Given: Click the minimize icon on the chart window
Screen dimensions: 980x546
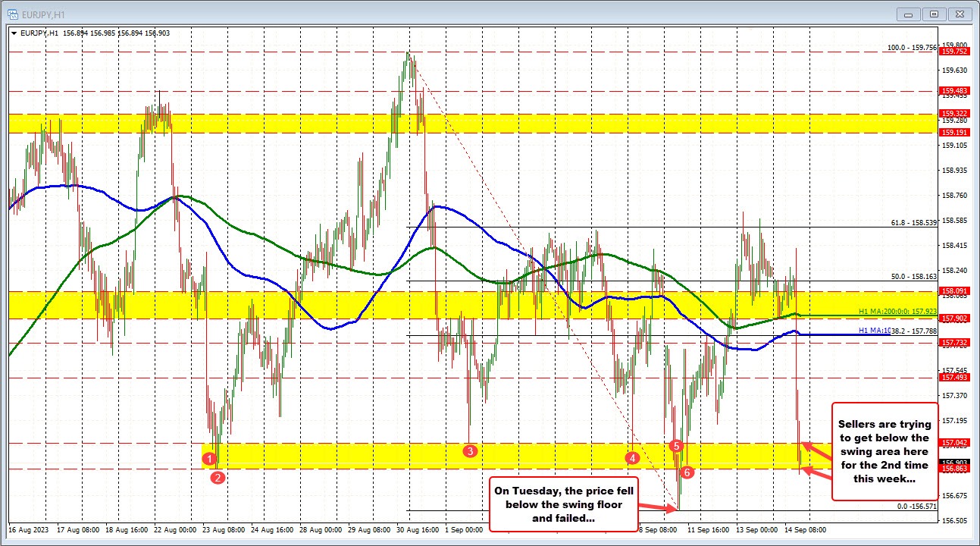Looking at the screenshot, I should tap(907, 13).
